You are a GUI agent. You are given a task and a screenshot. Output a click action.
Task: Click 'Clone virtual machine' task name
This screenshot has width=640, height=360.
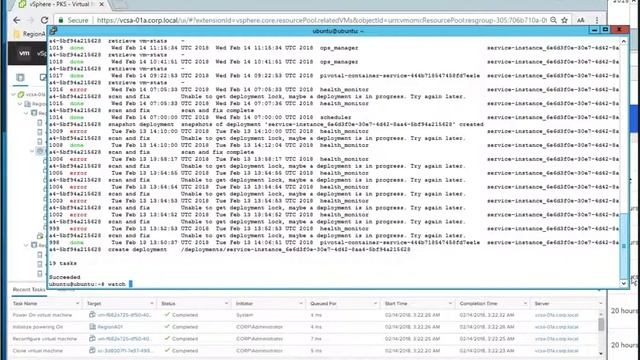(x=38, y=351)
